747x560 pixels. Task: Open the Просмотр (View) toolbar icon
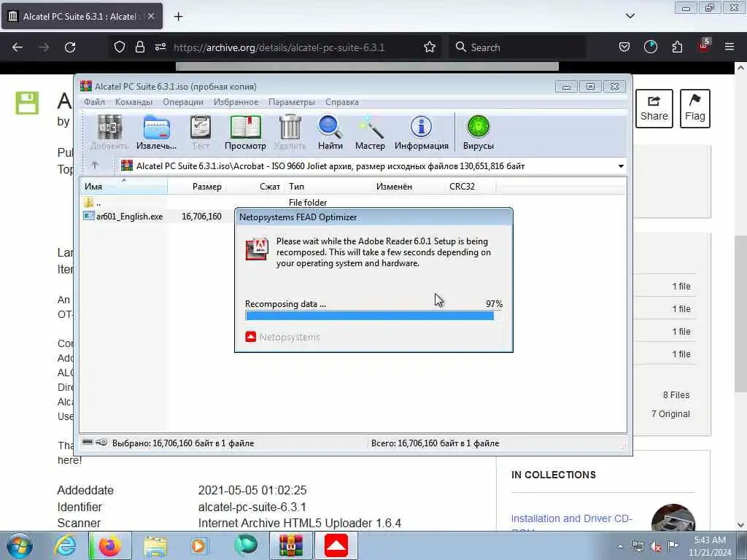click(245, 133)
